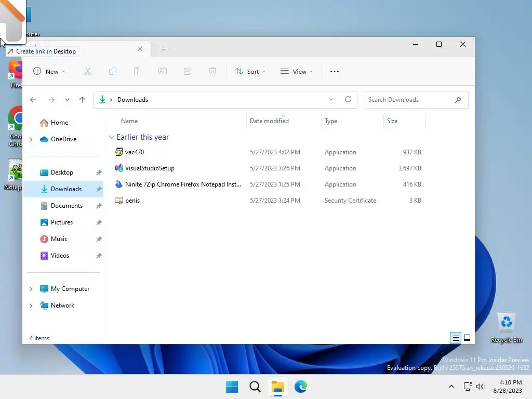Open Recycle Bin desktop icon
532x399 pixels.
point(507,327)
